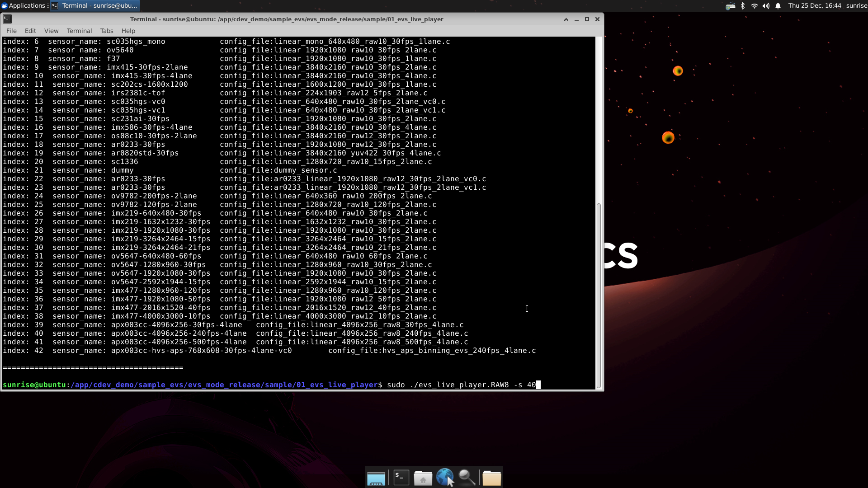Open the application finder magnifier icon

(467, 478)
